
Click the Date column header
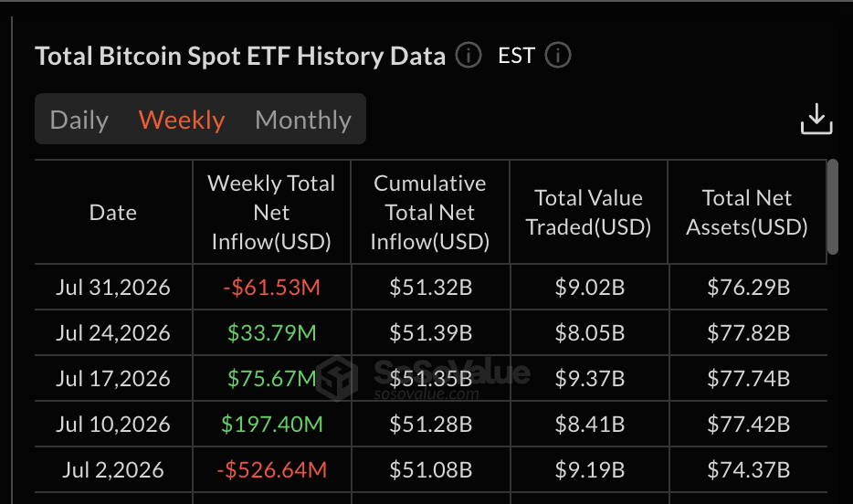tap(113, 212)
